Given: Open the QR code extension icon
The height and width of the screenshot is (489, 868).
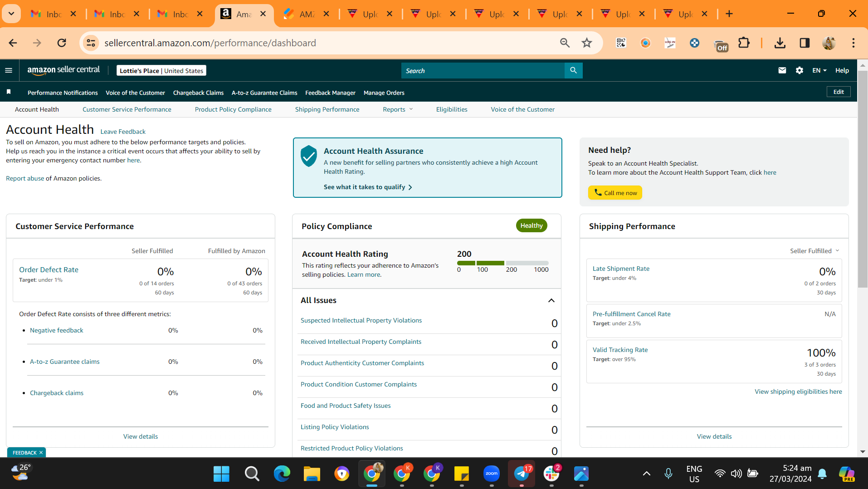Looking at the screenshot, I should point(621,43).
